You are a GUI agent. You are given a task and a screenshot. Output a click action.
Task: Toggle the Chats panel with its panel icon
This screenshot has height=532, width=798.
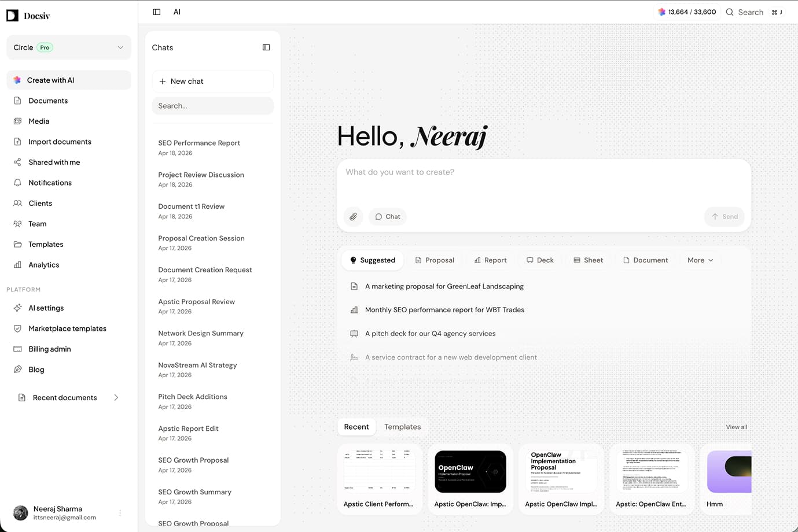[x=266, y=47]
